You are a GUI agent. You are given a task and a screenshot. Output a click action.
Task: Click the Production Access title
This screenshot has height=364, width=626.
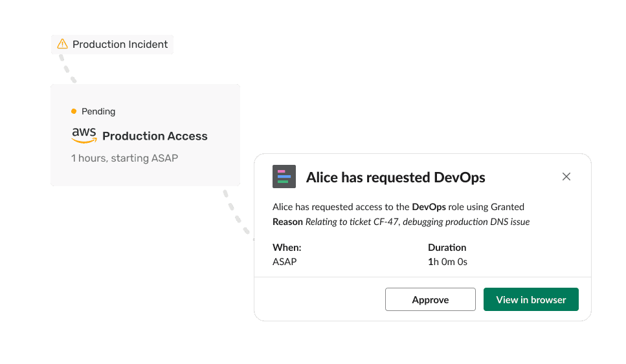point(155,136)
